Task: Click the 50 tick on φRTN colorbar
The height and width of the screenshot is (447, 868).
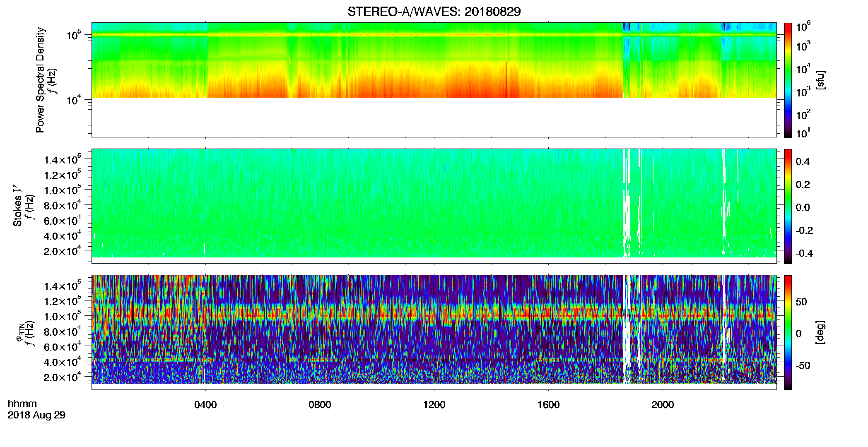Action: tap(801, 301)
